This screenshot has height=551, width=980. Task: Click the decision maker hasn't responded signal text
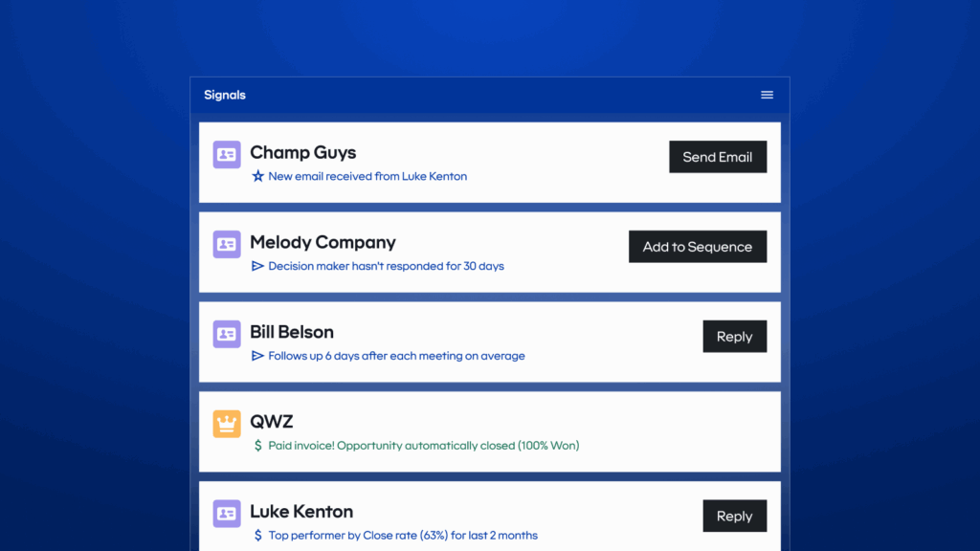(387, 266)
